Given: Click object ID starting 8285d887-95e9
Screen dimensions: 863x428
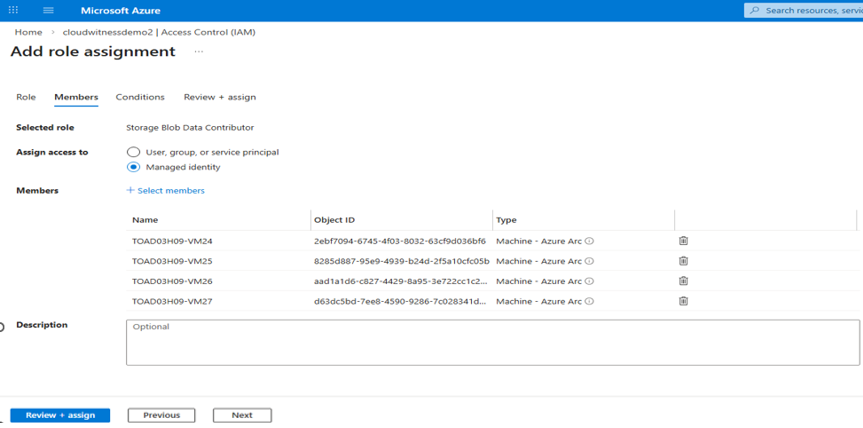Looking at the screenshot, I should coord(402,261).
